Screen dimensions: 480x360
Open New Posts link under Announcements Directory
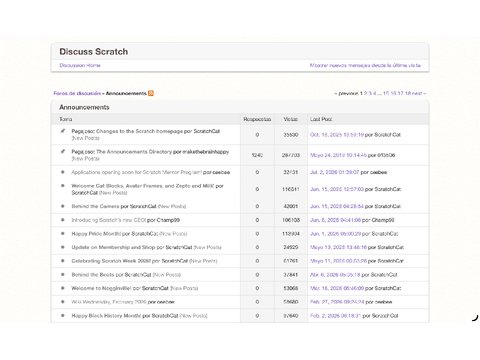coord(86,159)
